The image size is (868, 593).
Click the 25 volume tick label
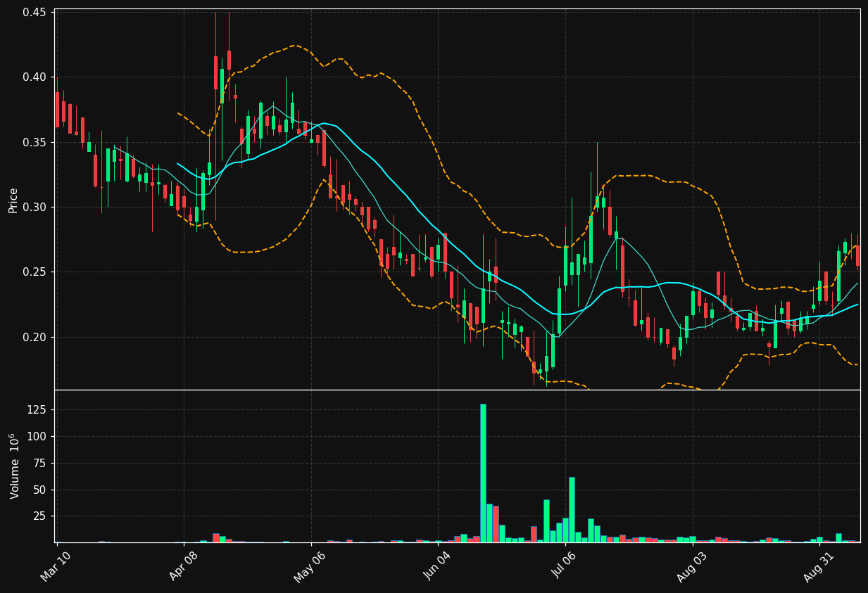coord(41,516)
